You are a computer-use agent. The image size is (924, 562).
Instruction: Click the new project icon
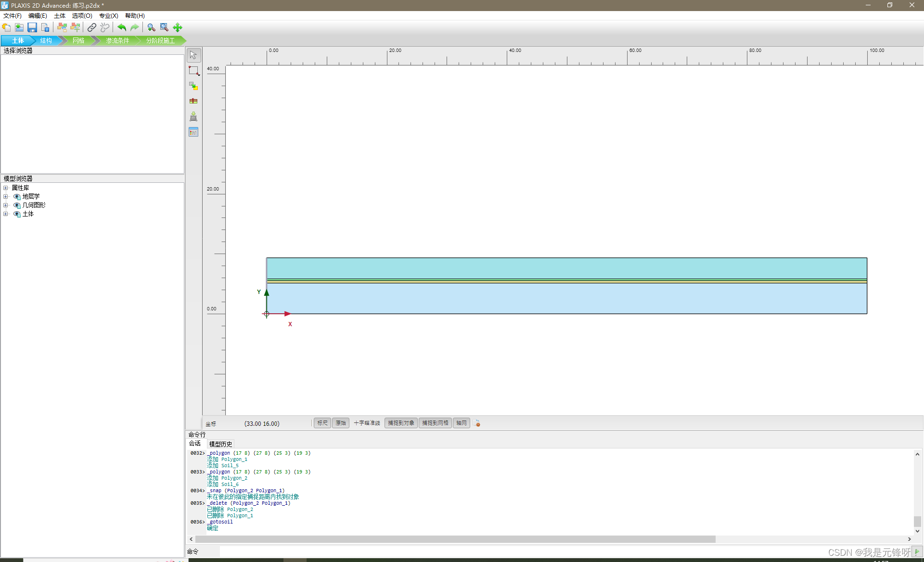[x=6, y=27]
